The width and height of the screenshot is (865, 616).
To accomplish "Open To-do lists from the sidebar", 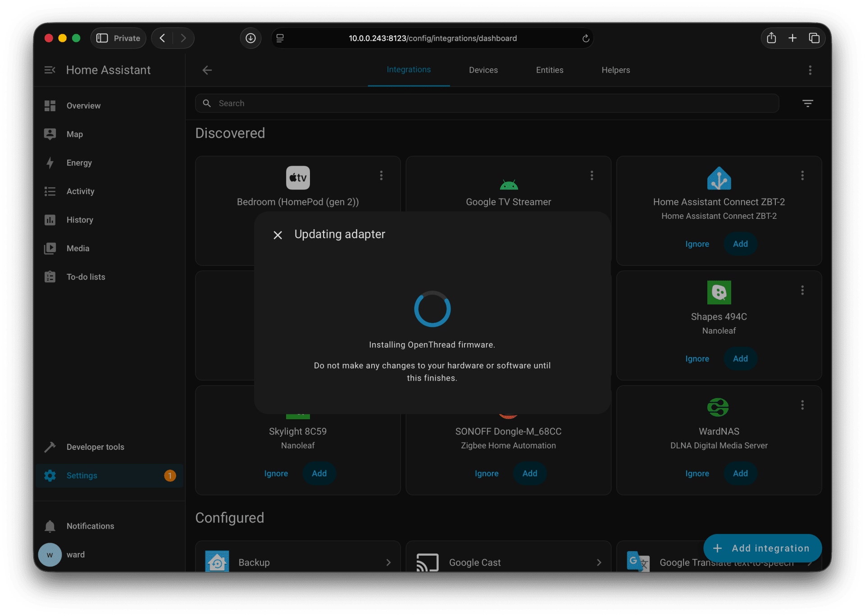I will [50, 276].
